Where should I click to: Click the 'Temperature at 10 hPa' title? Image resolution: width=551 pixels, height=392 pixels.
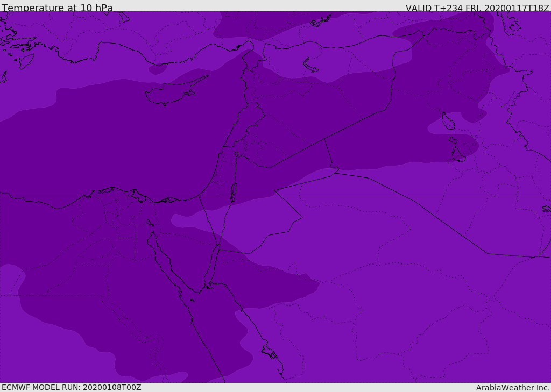[57, 8]
